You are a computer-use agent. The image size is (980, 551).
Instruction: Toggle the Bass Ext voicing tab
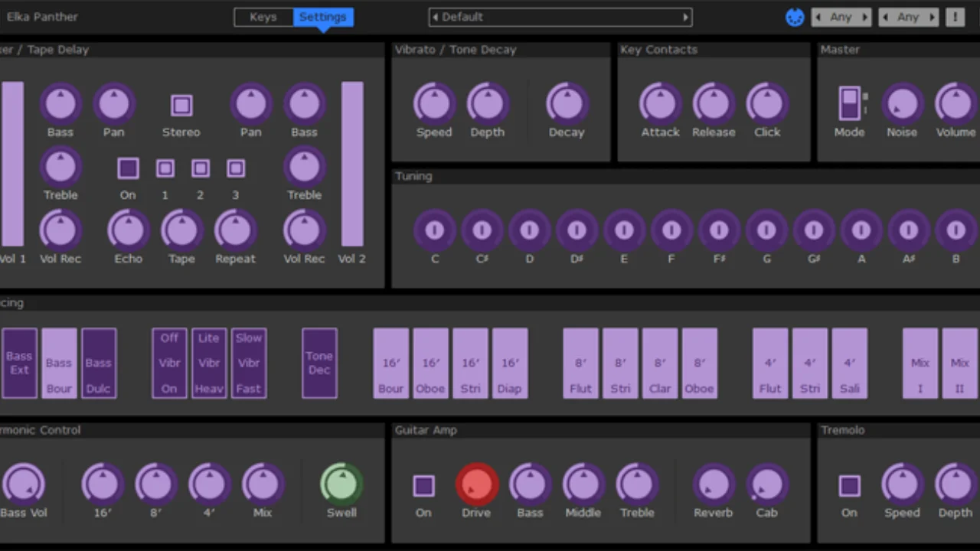19,364
